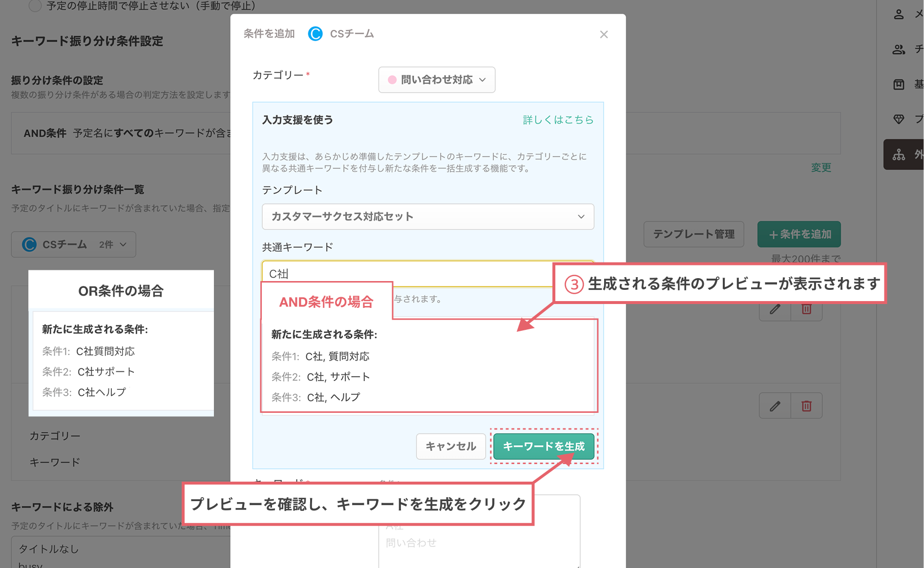
Task: Select the member profile icon in the sidebar
Action: [899, 15]
